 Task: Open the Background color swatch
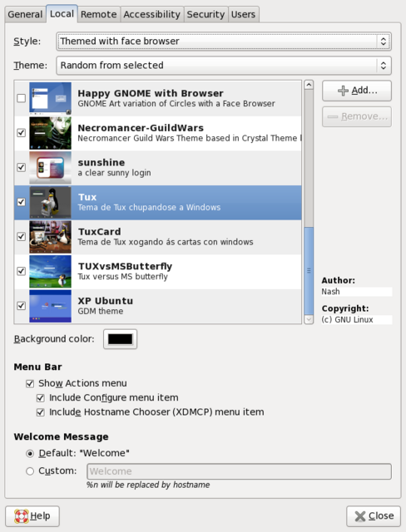[x=120, y=339]
